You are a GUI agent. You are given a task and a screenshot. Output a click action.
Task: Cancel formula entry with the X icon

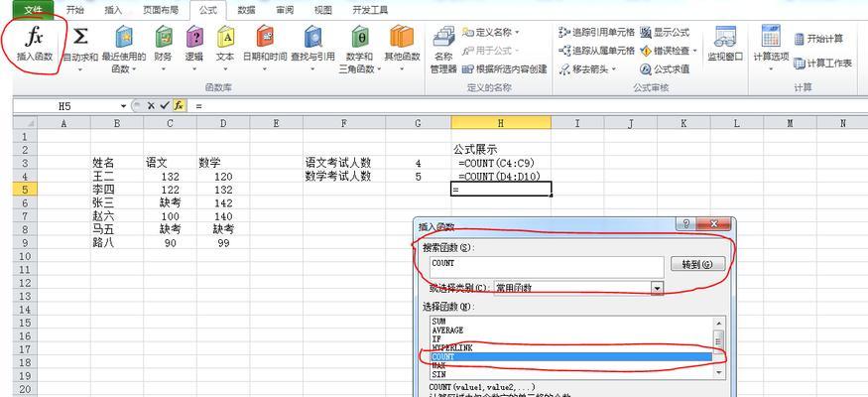click(151, 106)
